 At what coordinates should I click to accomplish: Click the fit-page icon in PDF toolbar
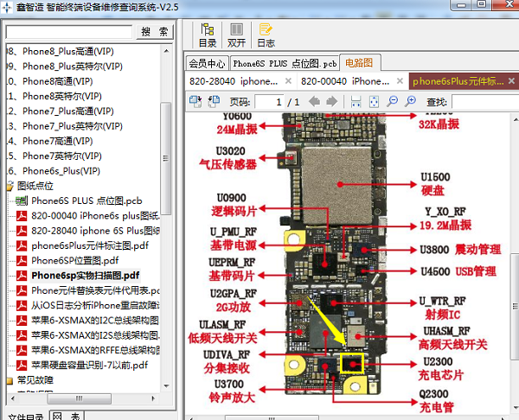coord(374,101)
